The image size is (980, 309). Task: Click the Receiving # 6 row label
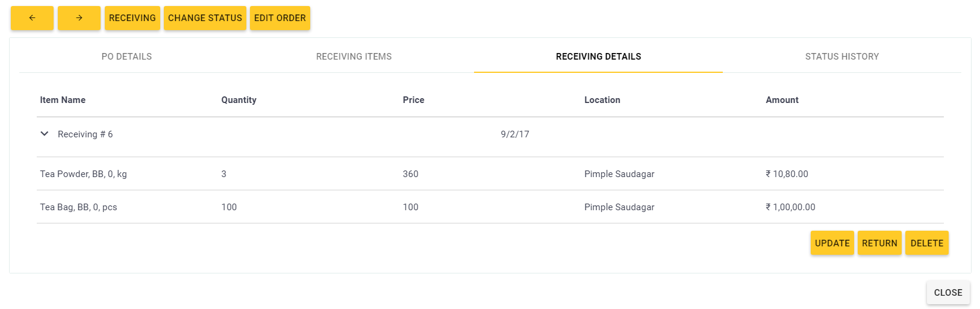[x=85, y=134]
